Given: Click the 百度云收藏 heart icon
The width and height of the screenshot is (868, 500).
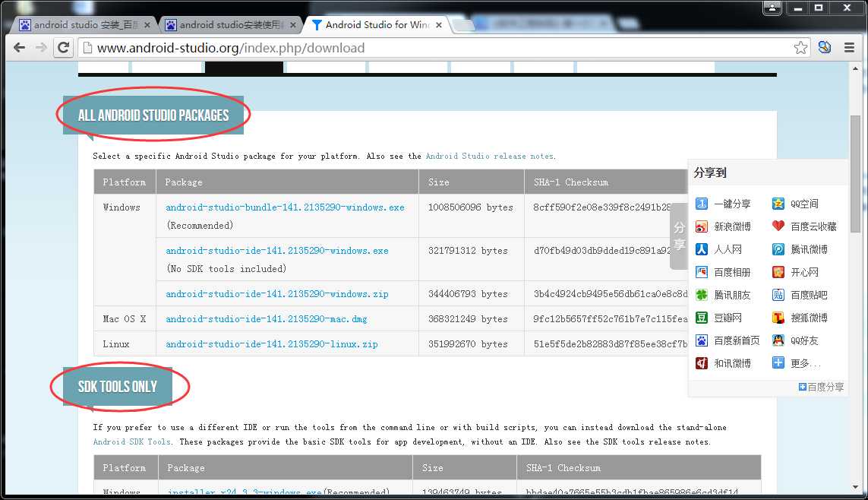Looking at the screenshot, I should (x=778, y=226).
